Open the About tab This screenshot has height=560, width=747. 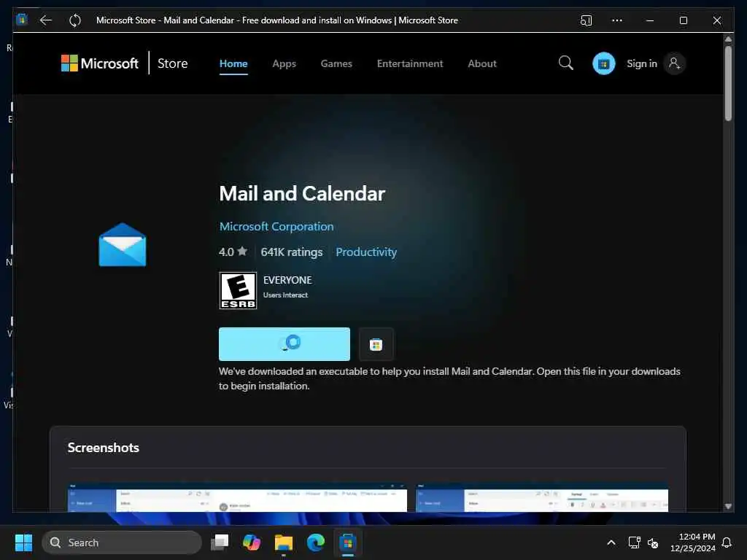coord(481,63)
